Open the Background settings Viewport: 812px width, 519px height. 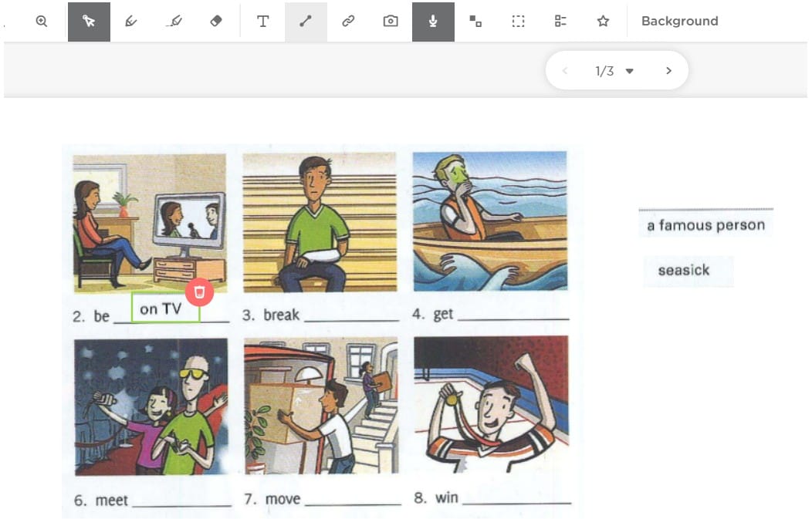pos(679,22)
